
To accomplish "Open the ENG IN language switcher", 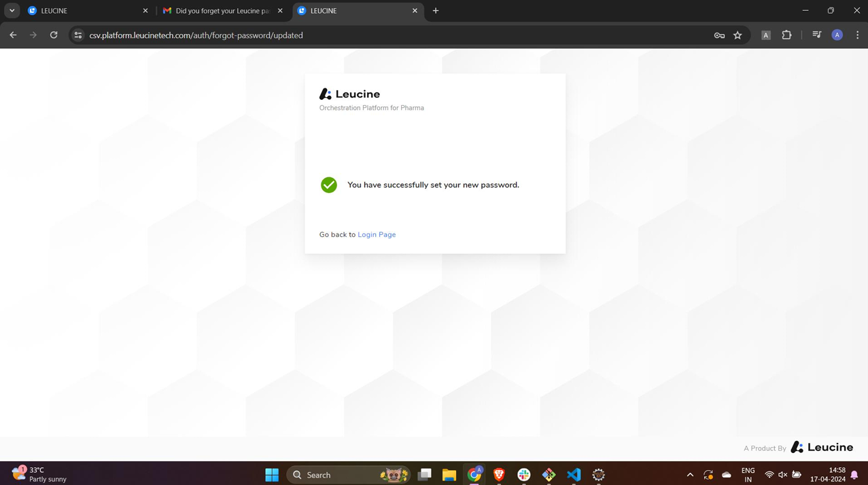I will point(748,475).
